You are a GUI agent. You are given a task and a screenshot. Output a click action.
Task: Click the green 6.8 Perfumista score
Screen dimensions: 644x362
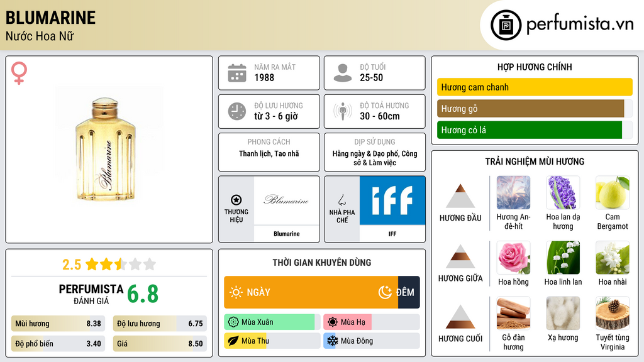[x=143, y=294]
